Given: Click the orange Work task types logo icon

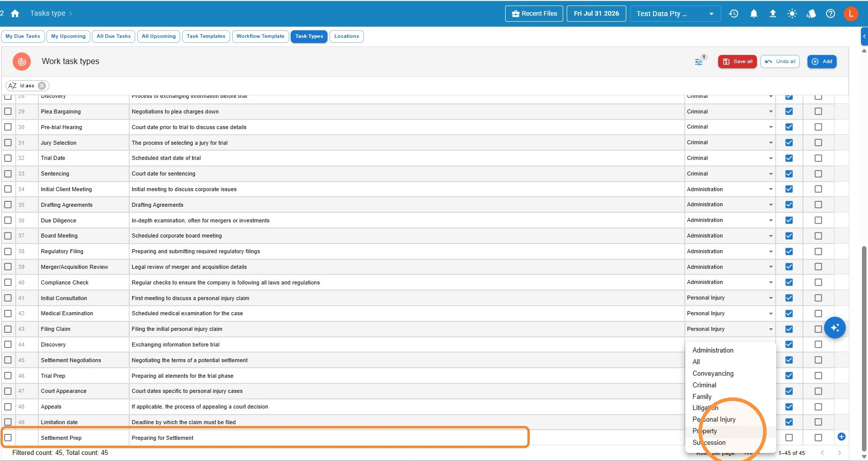Looking at the screenshot, I should tap(22, 62).
